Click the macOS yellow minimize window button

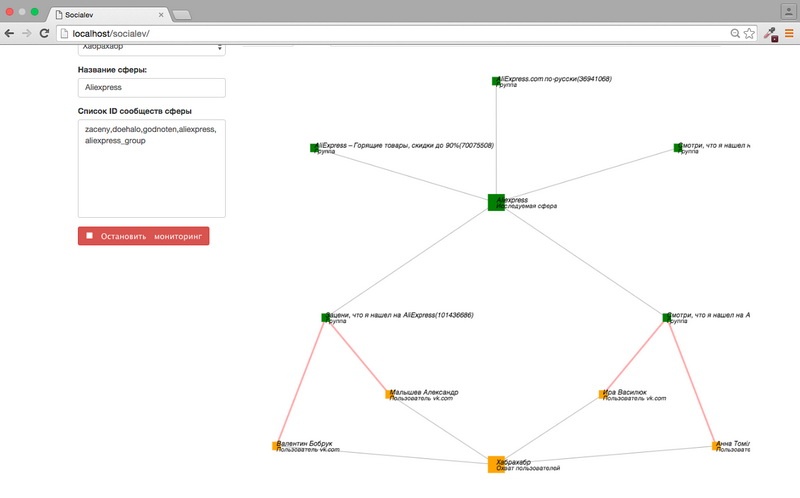pos(22,11)
